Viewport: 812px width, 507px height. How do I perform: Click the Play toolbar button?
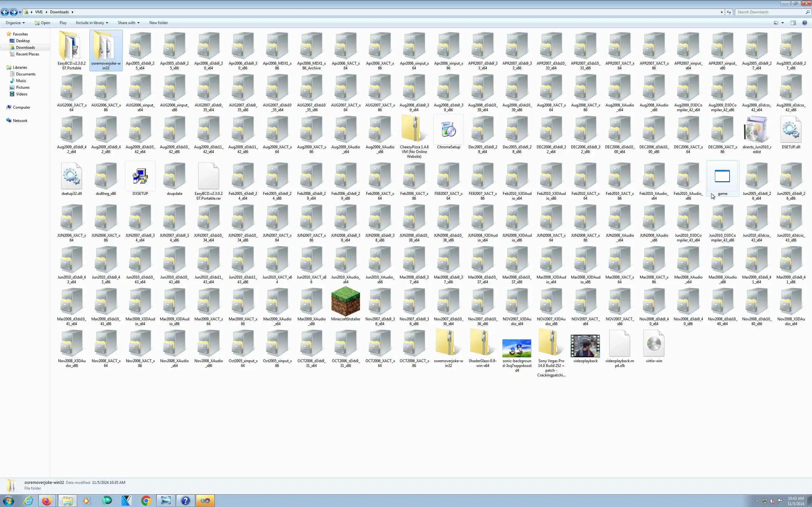63,23
